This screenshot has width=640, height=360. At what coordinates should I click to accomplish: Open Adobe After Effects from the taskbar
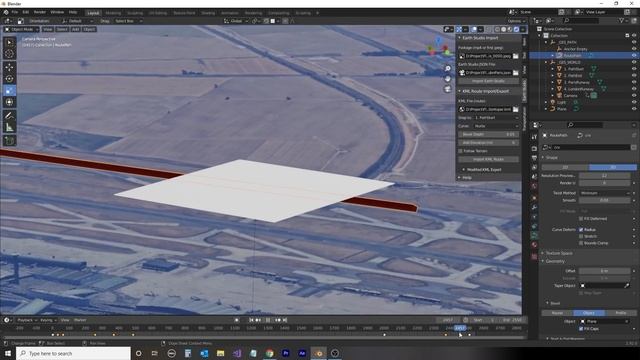tap(302, 353)
